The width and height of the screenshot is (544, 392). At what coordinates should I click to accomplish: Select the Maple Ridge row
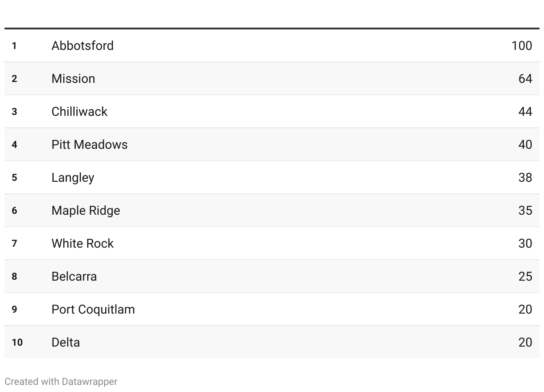272,210
